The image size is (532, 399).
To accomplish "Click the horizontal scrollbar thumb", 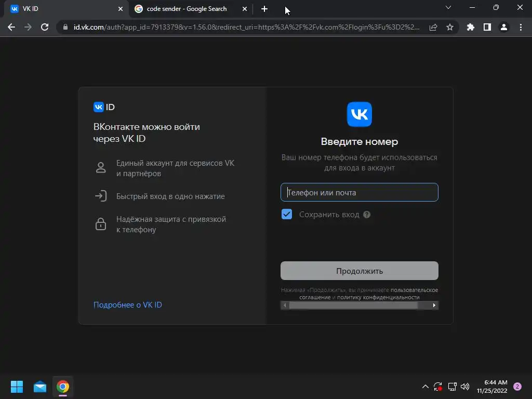I will (x=353, y=305).
